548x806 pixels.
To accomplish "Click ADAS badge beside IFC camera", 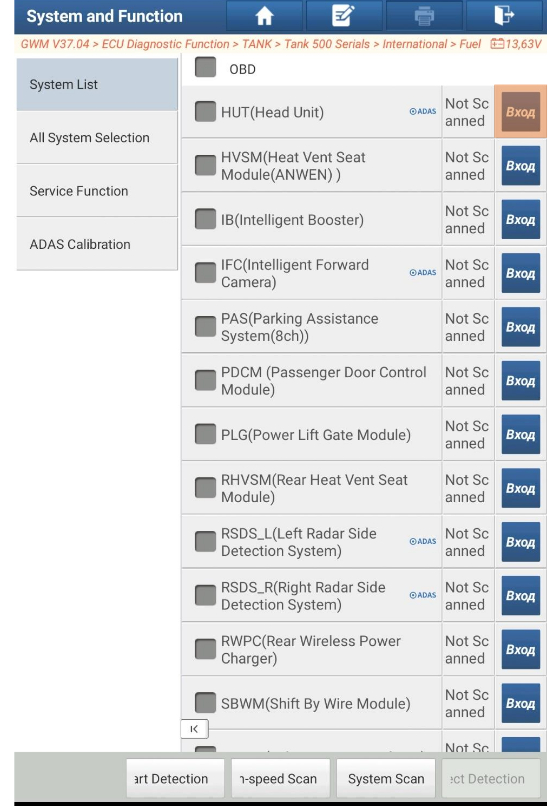I will tap(423, 273).
